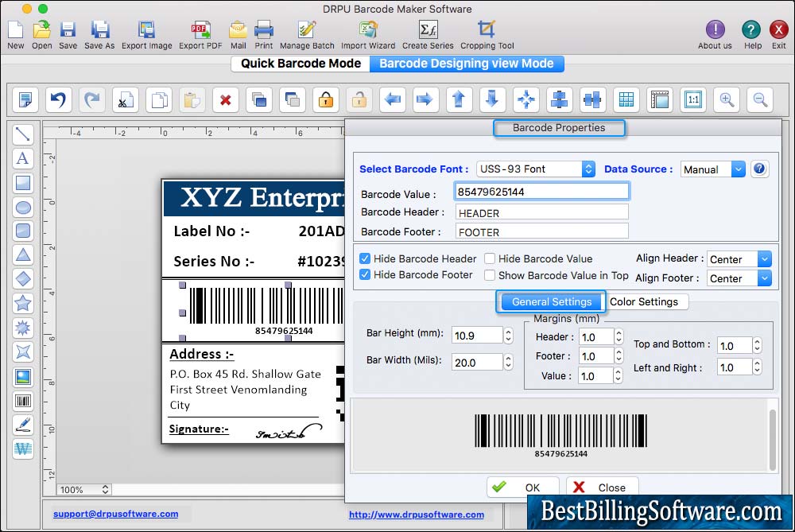Open the Select Barcode Font dropdown
This screenshot has width=795, height=532.
(536, 169)
